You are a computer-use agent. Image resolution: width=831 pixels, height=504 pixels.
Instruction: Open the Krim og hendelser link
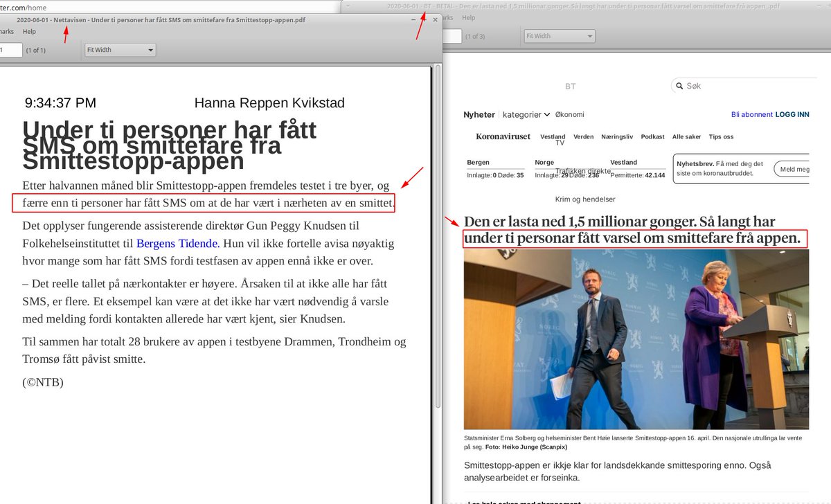click(x=585, y=199)
